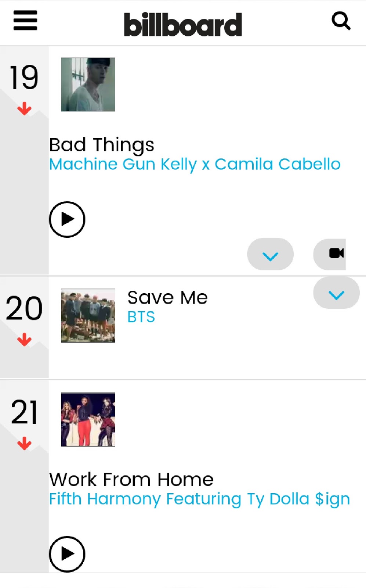Expand details for Save Me

(x=336, y=293)
